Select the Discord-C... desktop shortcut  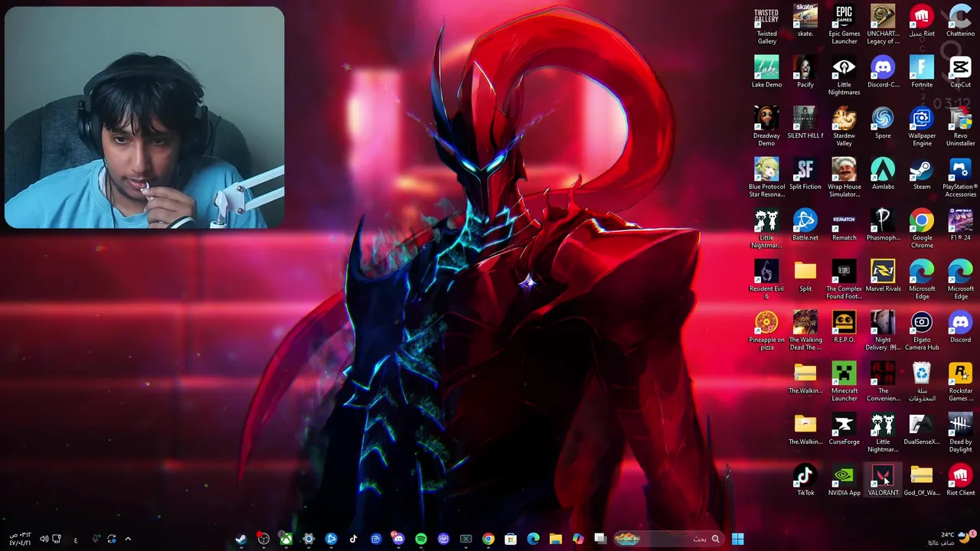click(883, 72)
